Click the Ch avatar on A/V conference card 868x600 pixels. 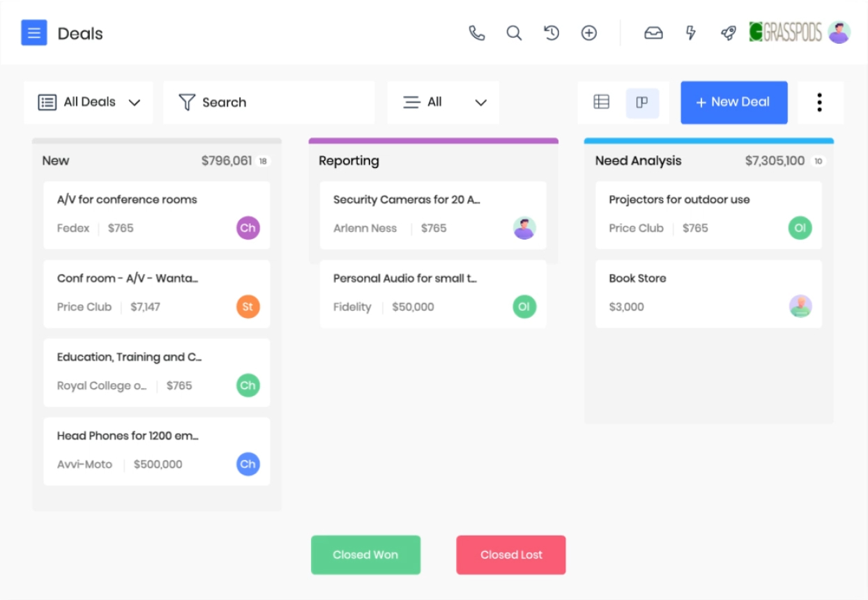click(248, 228)
